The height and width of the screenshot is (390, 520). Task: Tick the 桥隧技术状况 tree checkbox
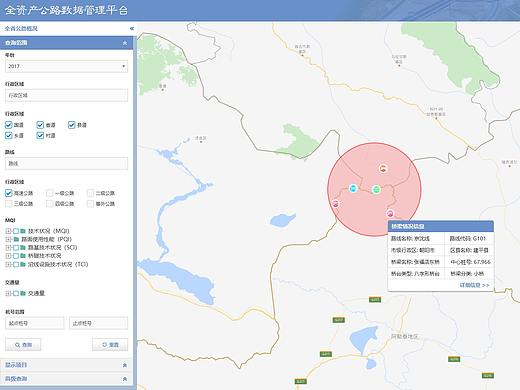pyautogui.click(x=16, y=256)
